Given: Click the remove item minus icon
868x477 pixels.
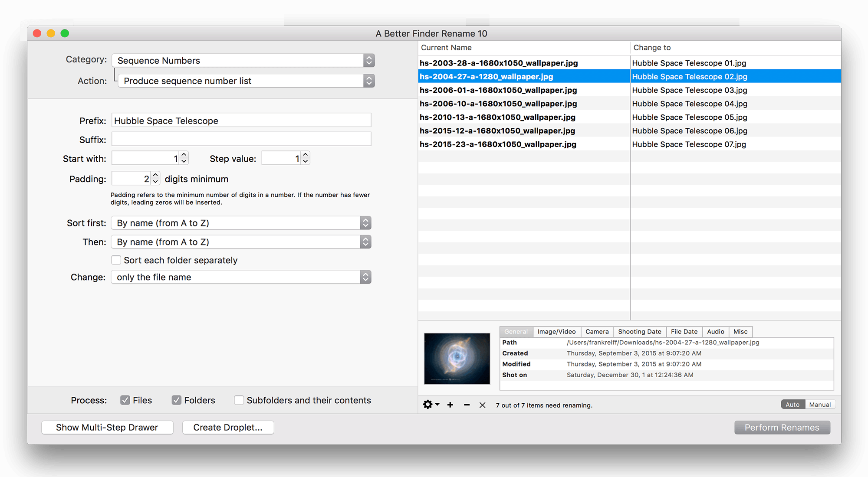Looking at the screenshot, I should coord(465,405).
